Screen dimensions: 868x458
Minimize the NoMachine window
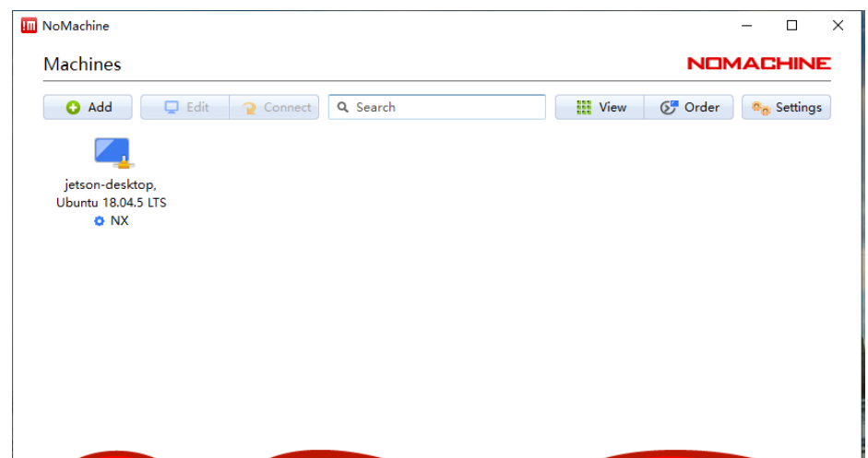(x=747, y=26)
